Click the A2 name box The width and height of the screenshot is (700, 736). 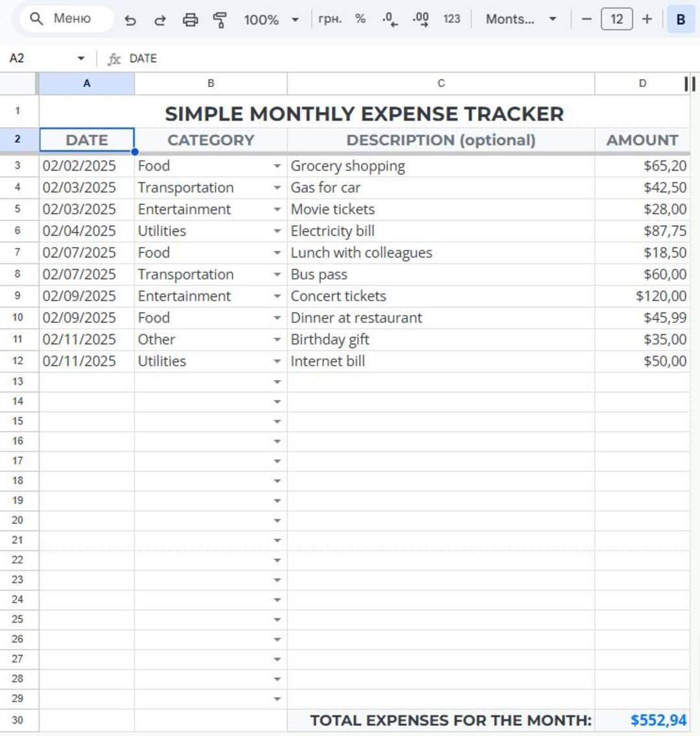[40, 58]
